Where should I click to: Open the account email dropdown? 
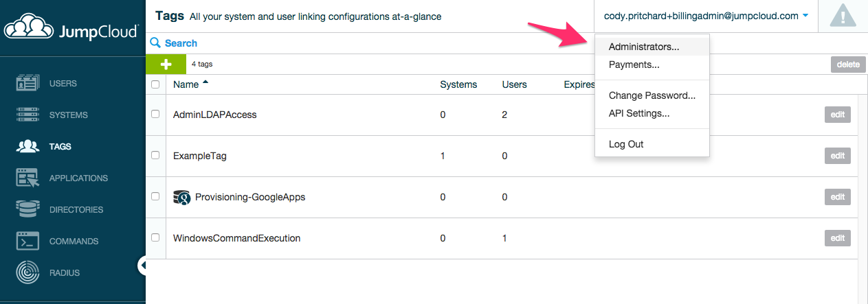(x=706, y=16)
